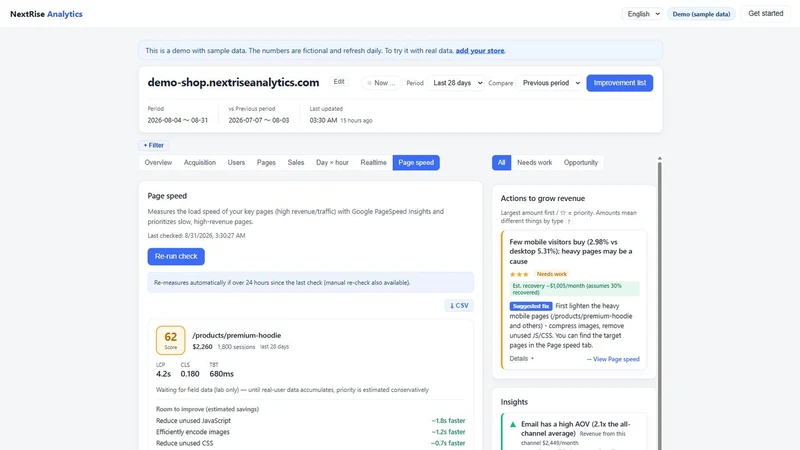The image size is (800, 450).
Task: Select the All filter in the actions panel
Action: coord(501,162)
